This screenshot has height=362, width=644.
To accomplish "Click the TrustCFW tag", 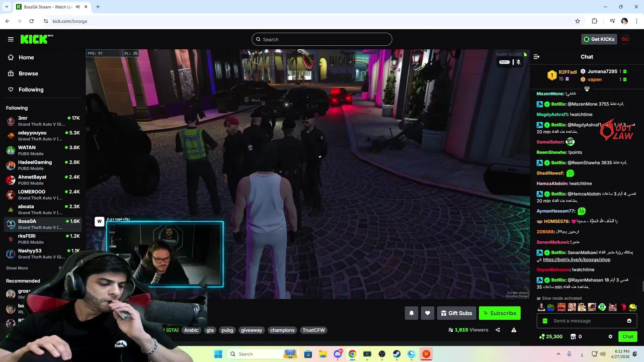I will coord(313,330).
